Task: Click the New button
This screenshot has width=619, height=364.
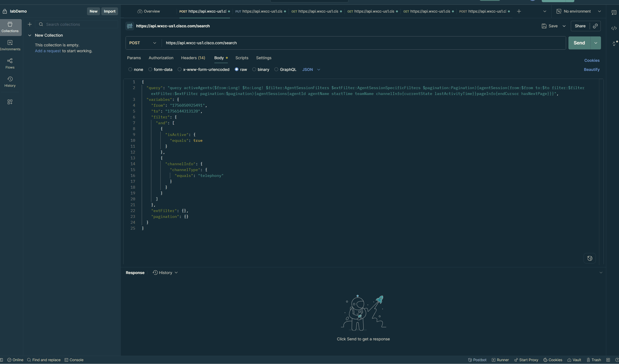Action: pyautogui.click(x=93, y=11)
